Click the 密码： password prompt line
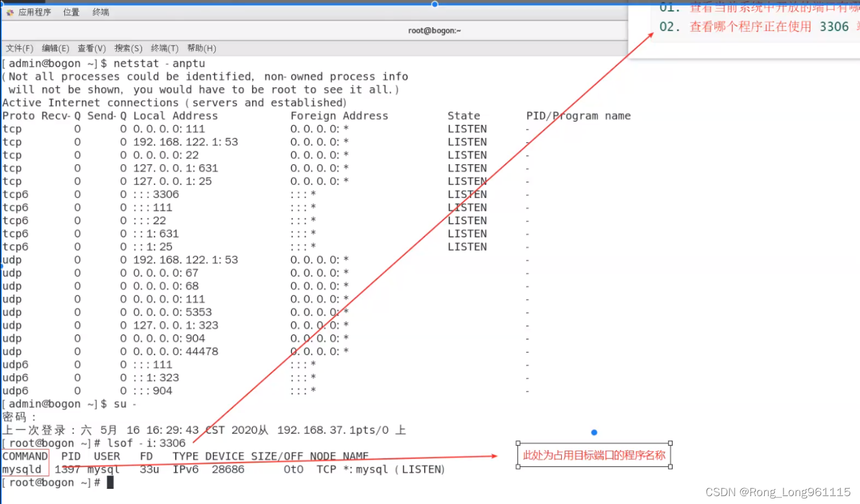Viewport: 860px width, 504px height. 19,417
